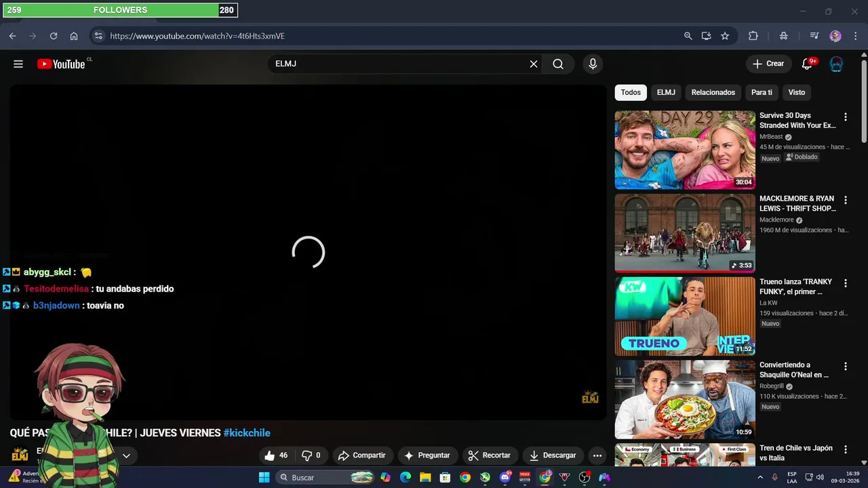Open the YouTube account avatar menu
This screenshot has height=488, width=868.
coord(836,64)
